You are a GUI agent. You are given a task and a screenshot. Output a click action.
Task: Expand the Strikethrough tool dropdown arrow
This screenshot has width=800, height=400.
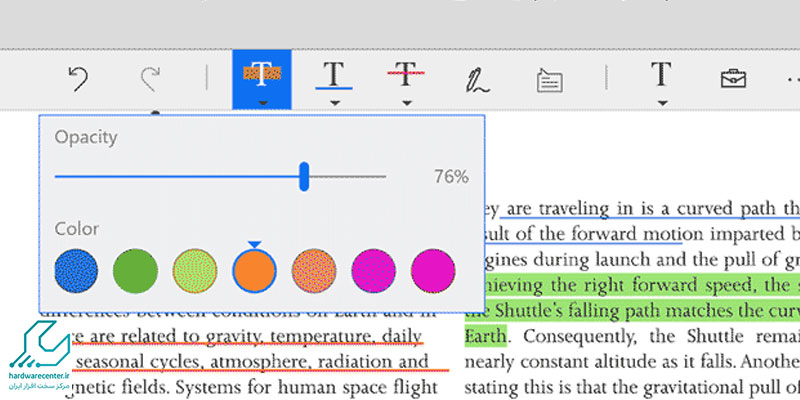tap(406, 102)
